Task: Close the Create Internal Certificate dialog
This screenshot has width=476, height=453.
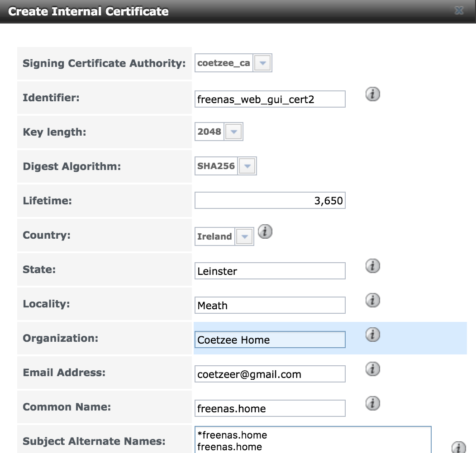Action: 459,11
